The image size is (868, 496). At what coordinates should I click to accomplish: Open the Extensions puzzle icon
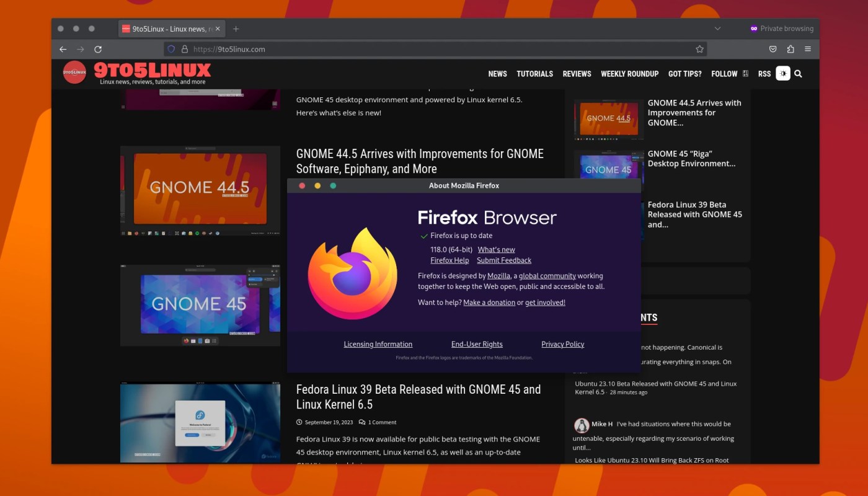(790, 49)
